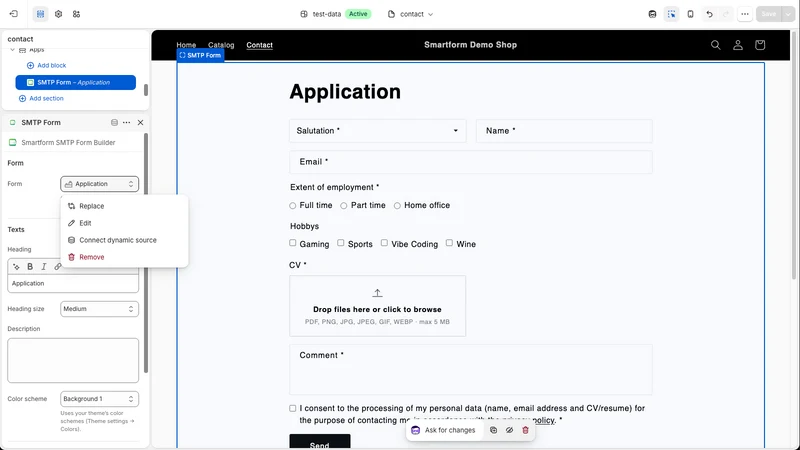The image size is (800, 450).
Task: Open the Sections panel icon
Action: (40, 14)
